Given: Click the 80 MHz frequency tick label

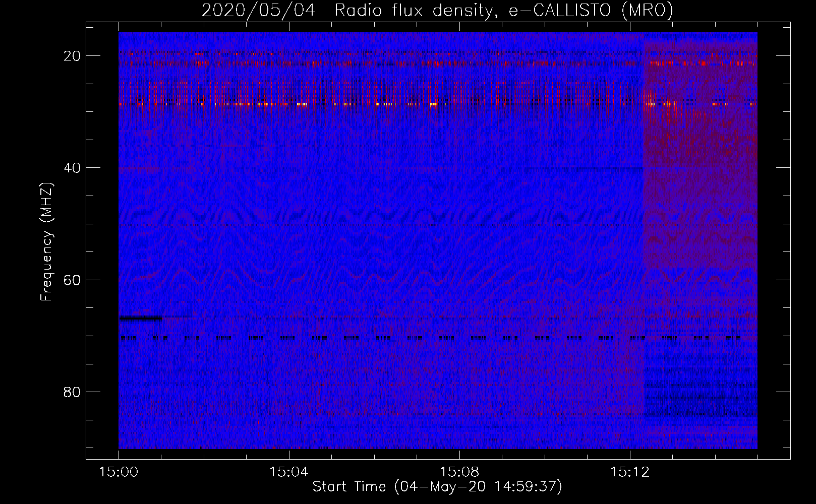Looking at the screenshot, I should (72, 392).
